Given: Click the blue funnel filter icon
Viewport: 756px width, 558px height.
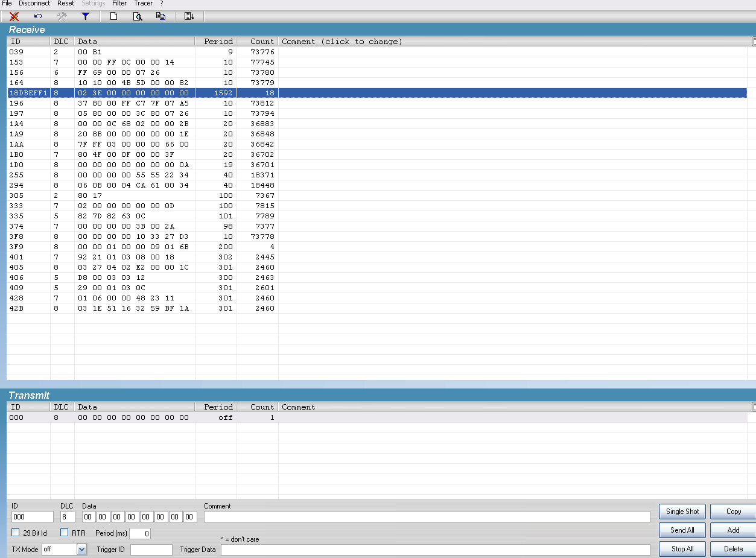Looking at the screenshot, I should pos(85,16).
